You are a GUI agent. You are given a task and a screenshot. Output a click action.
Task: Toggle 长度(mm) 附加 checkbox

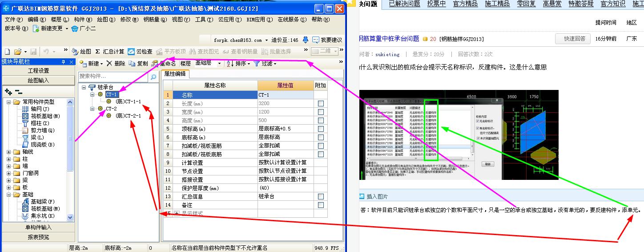321,103
